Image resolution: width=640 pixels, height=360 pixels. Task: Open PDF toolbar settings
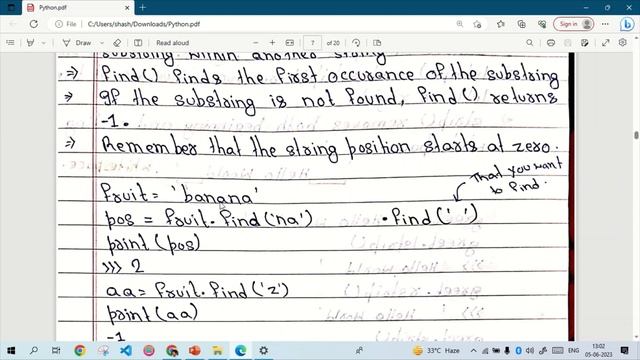(x=622, y=42)
